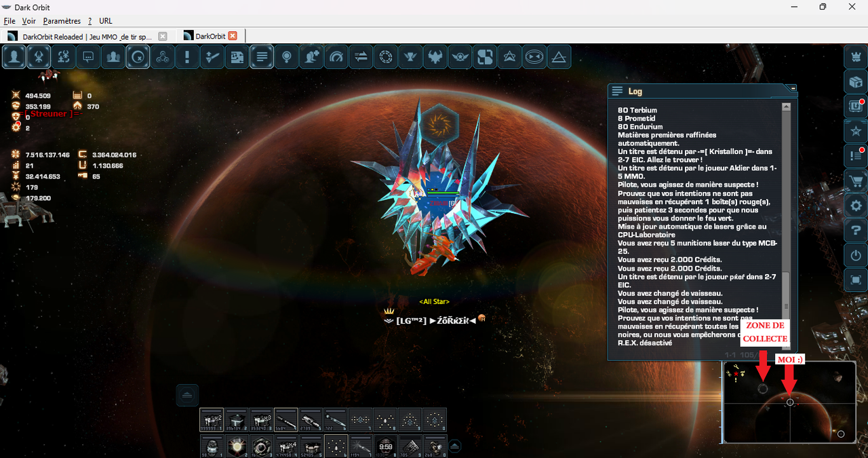Open the list notification icon with red dot
The width and height of the screenshot is (868, 458).
tap(855, 156)
